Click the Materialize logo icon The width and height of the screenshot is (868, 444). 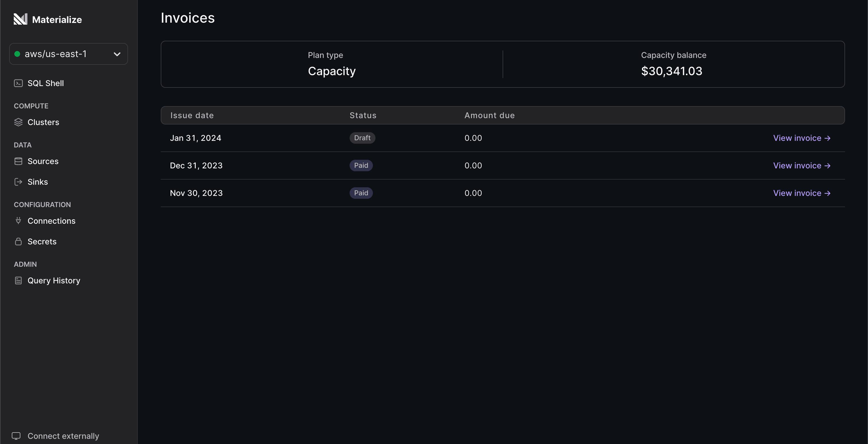21,19
